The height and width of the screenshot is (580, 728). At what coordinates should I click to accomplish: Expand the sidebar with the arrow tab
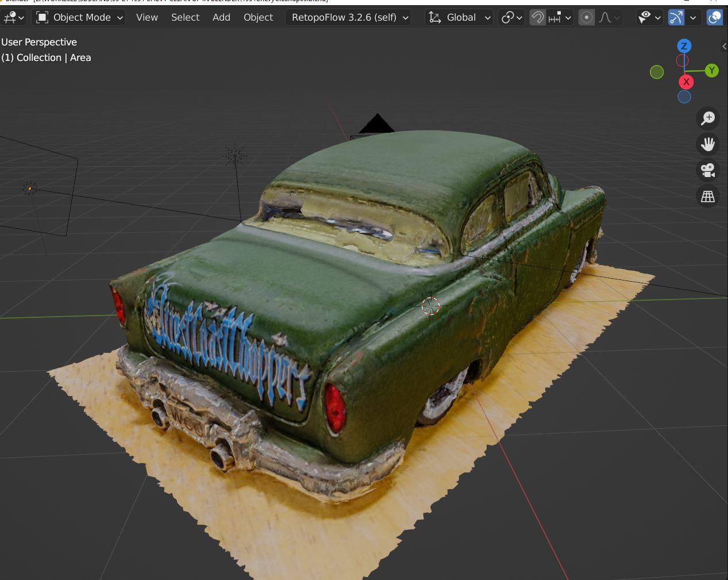pos(724,46)
